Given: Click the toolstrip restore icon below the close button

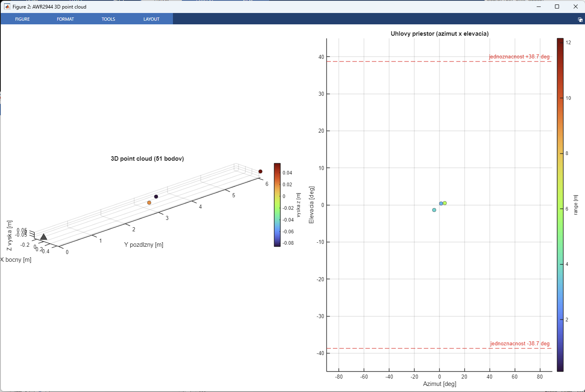Looking at the screenshot, I should 580,19.
